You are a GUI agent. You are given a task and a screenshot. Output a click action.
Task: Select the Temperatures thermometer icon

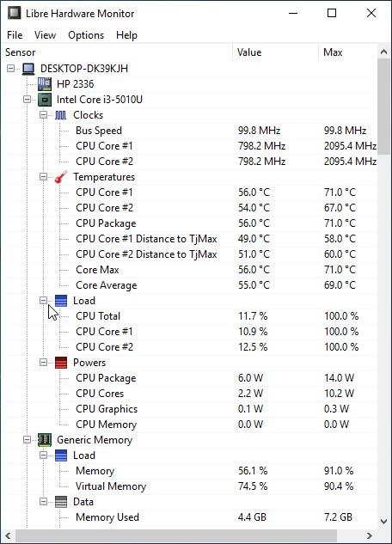coord(61,177)
